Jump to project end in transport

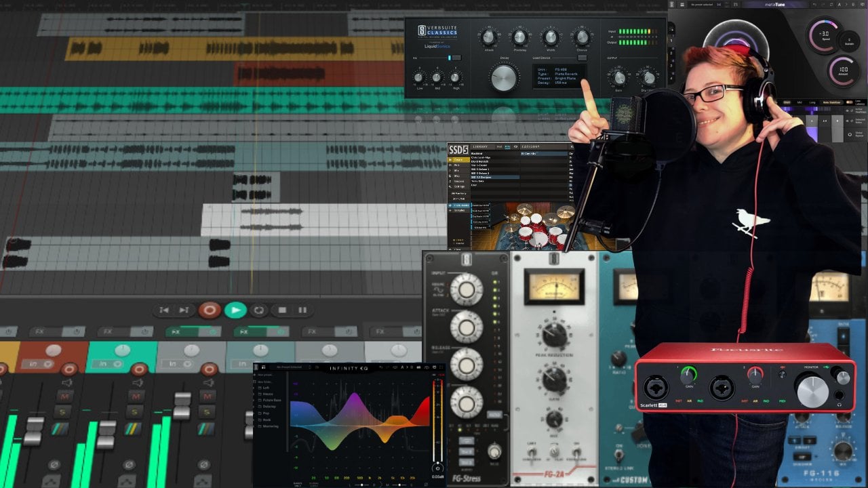point(184,310)
